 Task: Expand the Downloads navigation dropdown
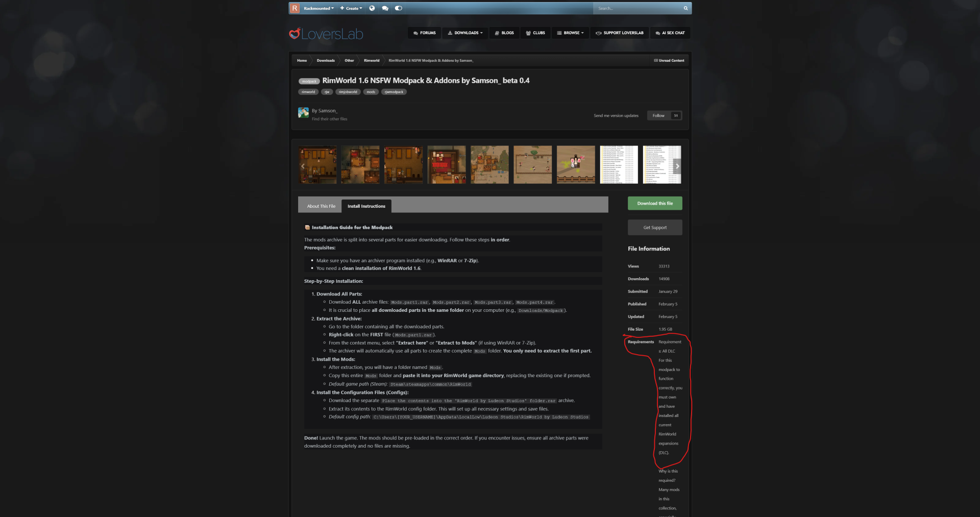pyautogui.click(x=465, y=33)
